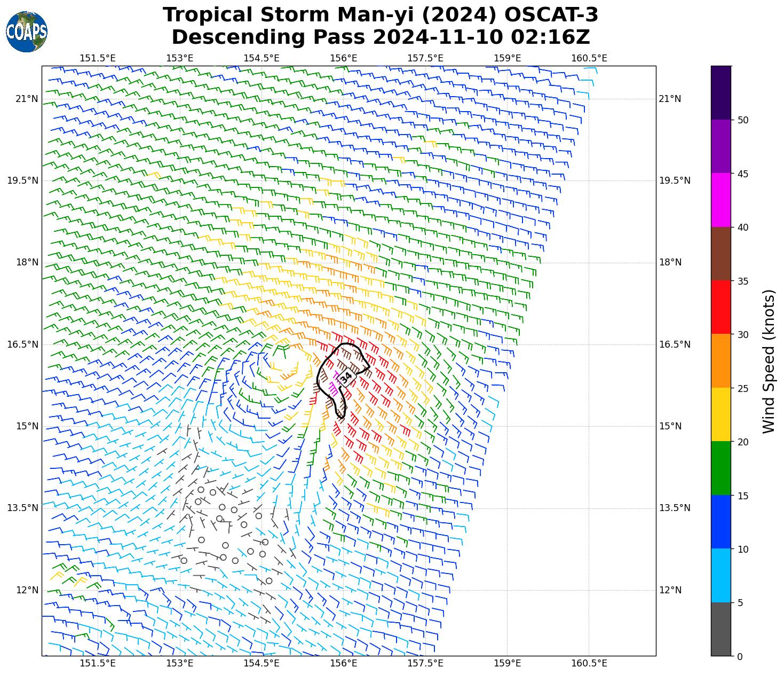This screenshot has height=675, width=784.
Task: Pick the orange 25-30 knot colorbar band
Action: [x=720, y=361]
